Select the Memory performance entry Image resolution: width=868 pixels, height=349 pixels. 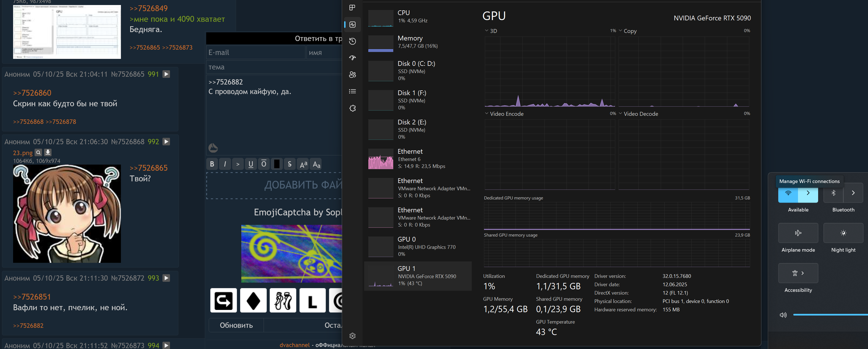coord(418,42)
